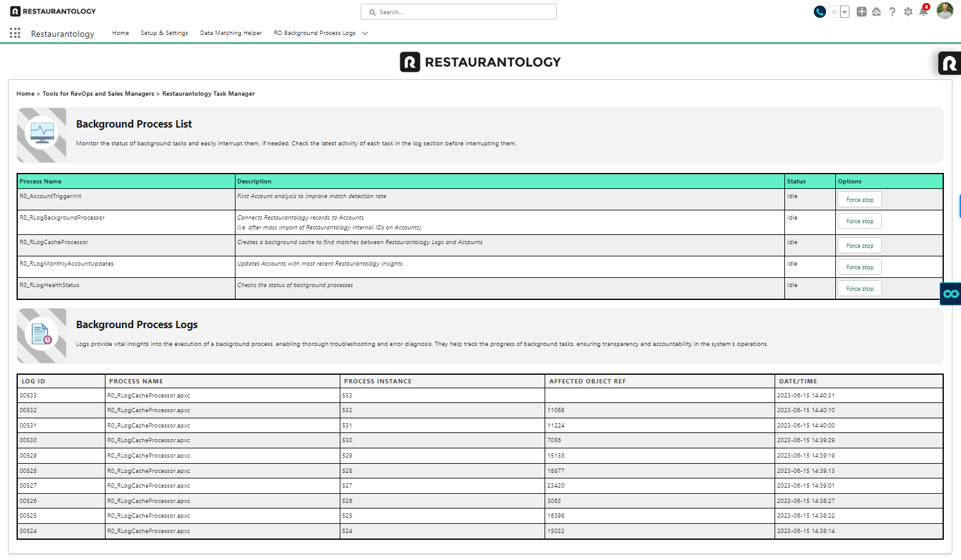Open the Help question mark icon
This screenshot has height=560, width=961.
892,12
